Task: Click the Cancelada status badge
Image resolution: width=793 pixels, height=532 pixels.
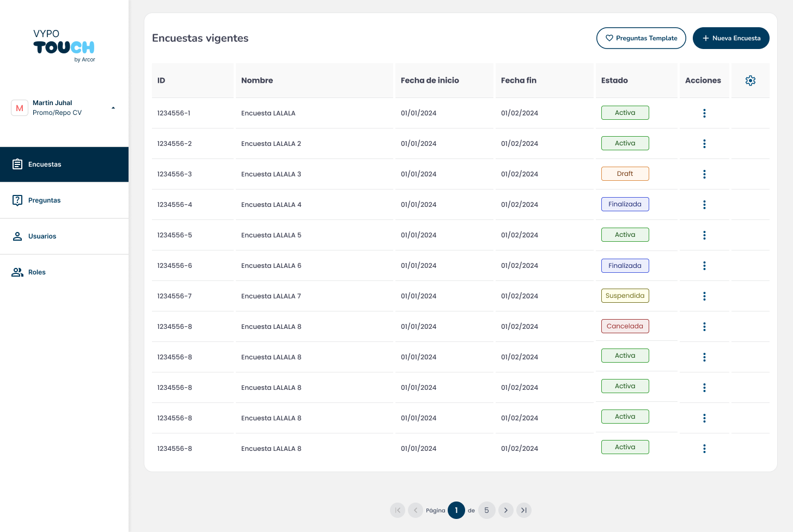Action: (625, 326)
